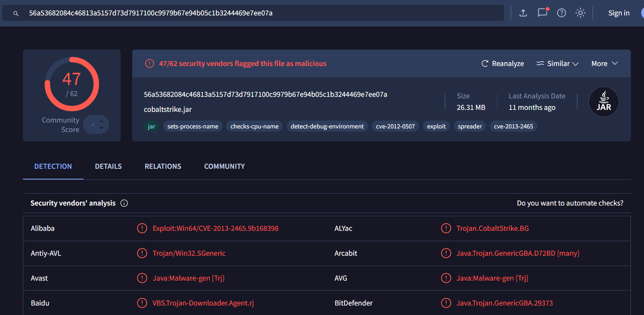This screenshot has height=315, width=644.
Task: Select the exploit tag
Action: tap(436, 126)
